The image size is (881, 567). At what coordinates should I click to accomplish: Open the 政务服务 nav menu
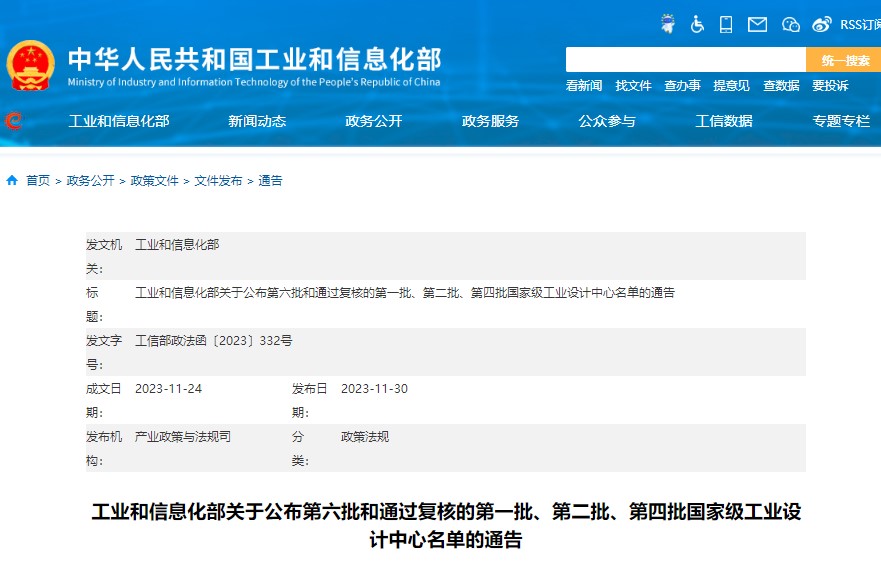(x=491, y=121)
